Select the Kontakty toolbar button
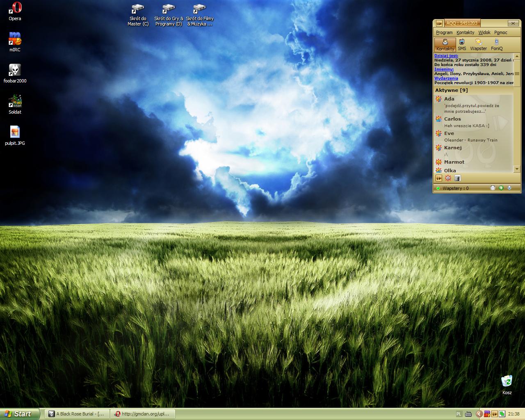The width and height of the screenshot is (525, 420). click(445, 44)
